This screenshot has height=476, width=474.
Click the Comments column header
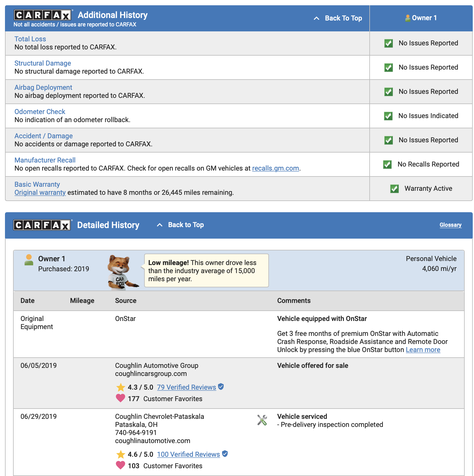tap(294, 301)
